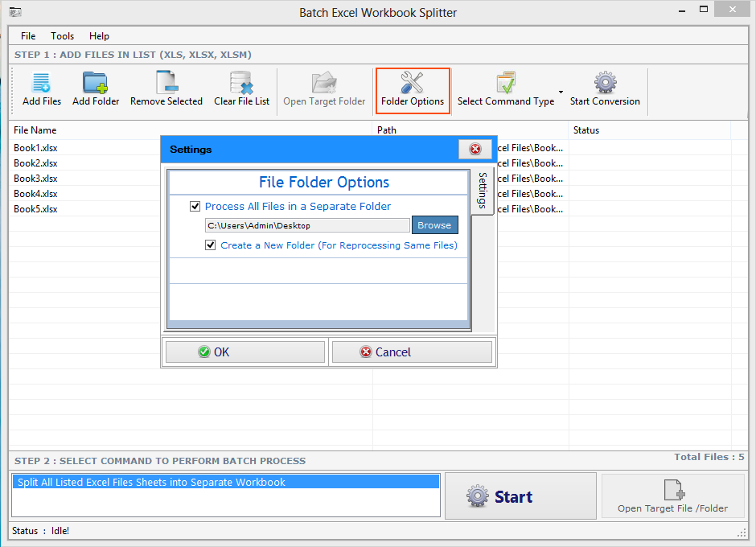Viewport: 756px width, 547px height.
Task: Toggle Process All Files in a Separate Folder
Action: (195, 207)
